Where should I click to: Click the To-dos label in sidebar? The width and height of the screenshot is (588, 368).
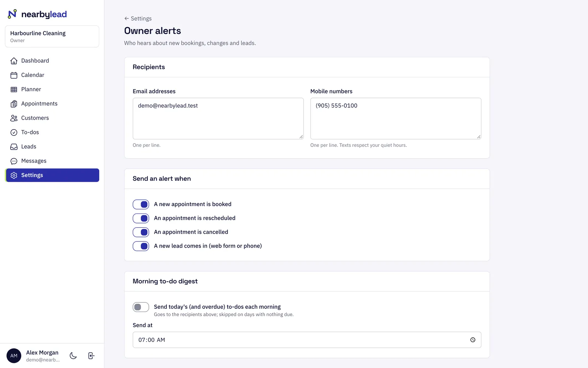pos(30,132)
